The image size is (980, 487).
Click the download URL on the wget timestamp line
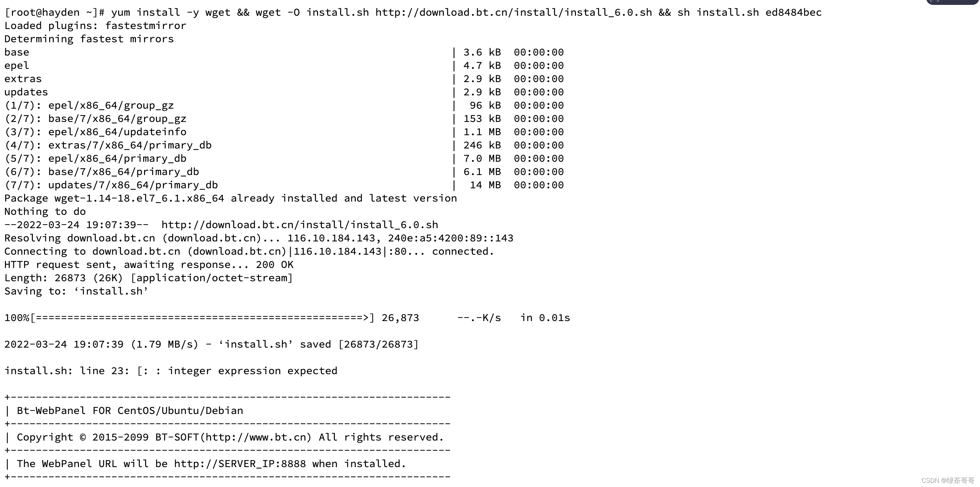pyautogui.click(x=300, y=225)
